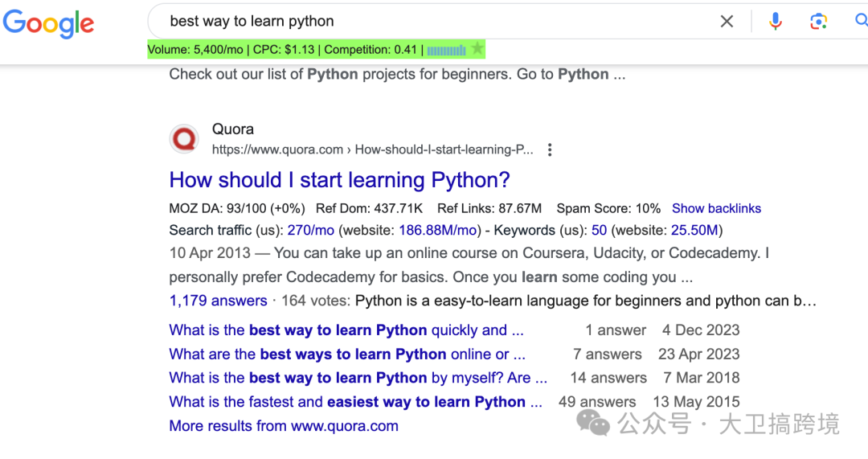Star the keyword in volume bar
Image resolution: width=868 pixels, height=459 pixels.
click(477, 49)
